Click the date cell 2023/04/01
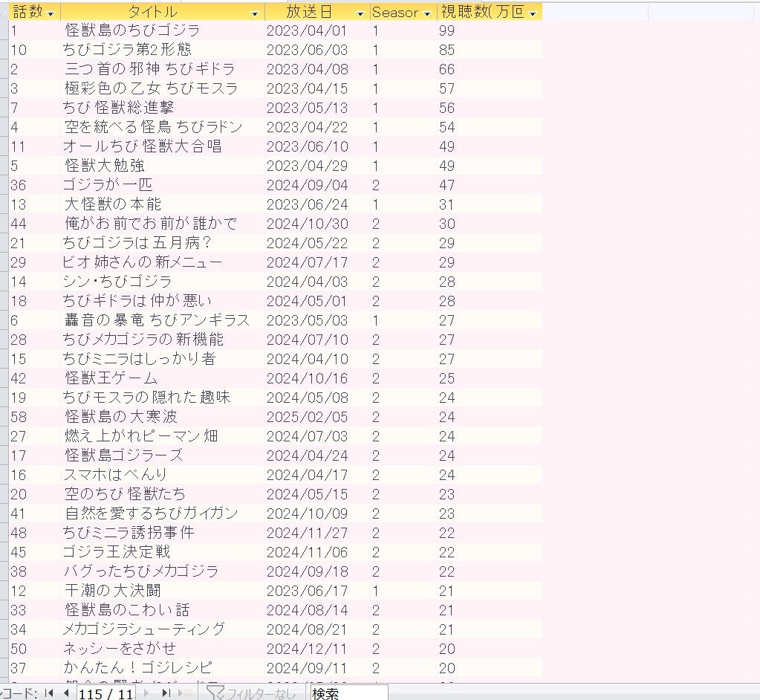The image size is (760, 700). [x=317, y=30]
